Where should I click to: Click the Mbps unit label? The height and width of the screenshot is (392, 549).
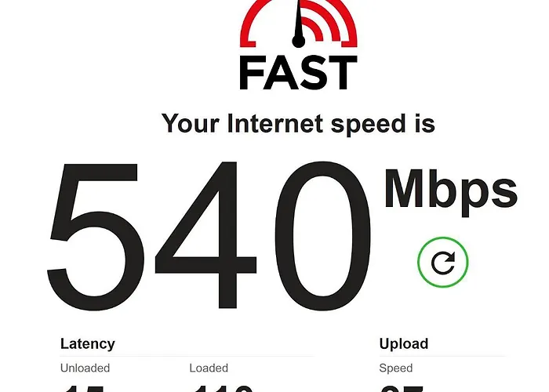[x=451, y=192]
